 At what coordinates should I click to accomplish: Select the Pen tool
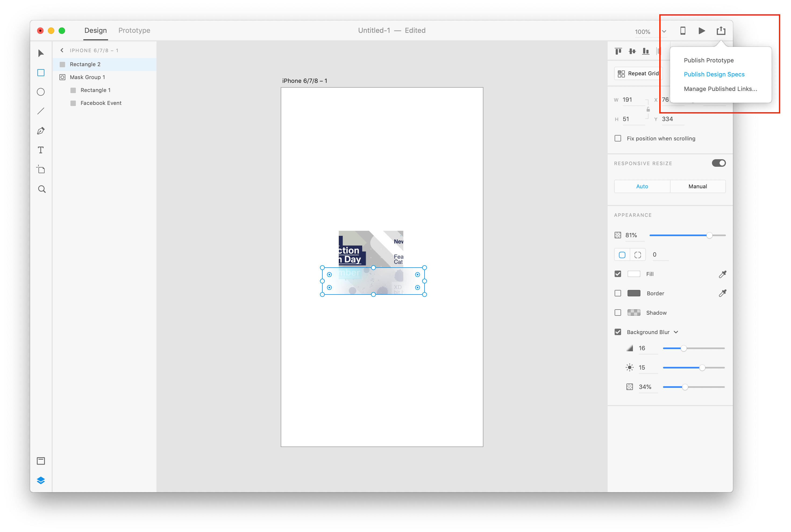41,131
